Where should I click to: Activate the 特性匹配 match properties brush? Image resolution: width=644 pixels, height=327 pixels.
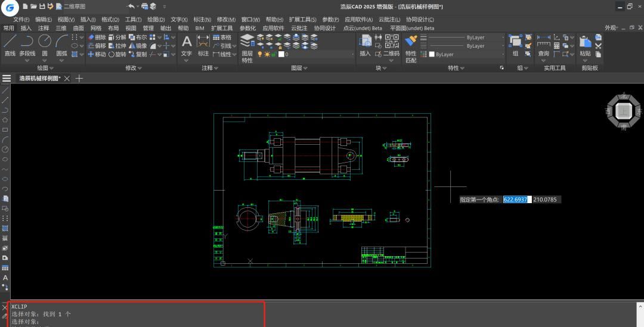411,42
